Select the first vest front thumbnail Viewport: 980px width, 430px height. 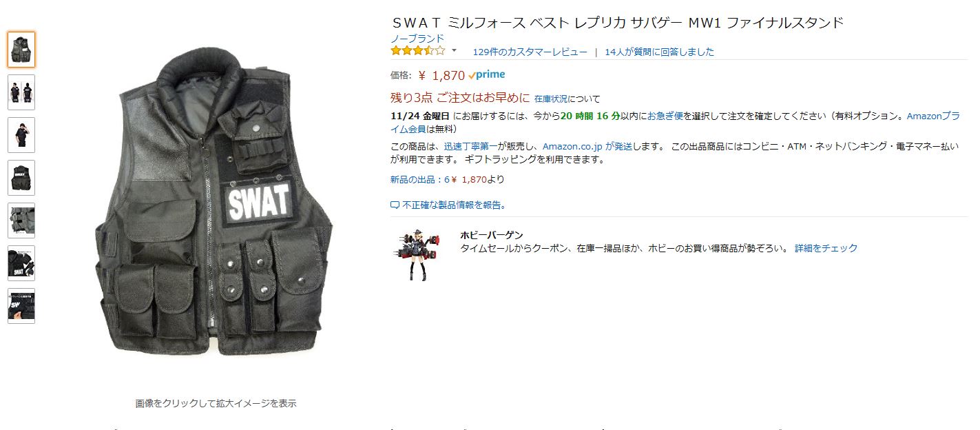[21, 50]
